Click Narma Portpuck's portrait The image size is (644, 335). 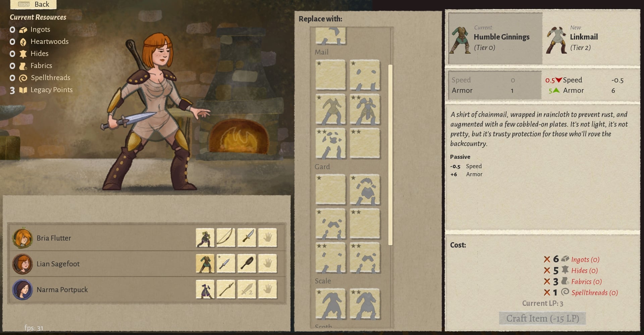(x=22, y=289)
